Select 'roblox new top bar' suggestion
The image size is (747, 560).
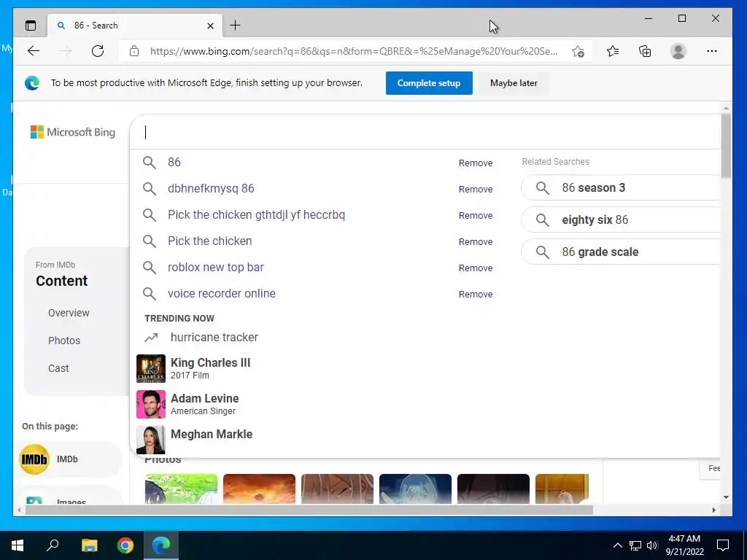[215, 267]
